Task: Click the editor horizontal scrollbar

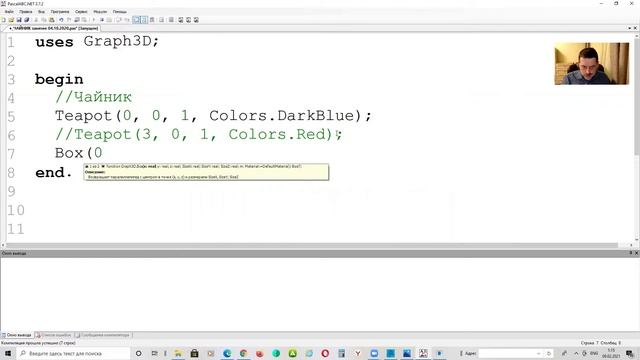Action: (312, 245)
